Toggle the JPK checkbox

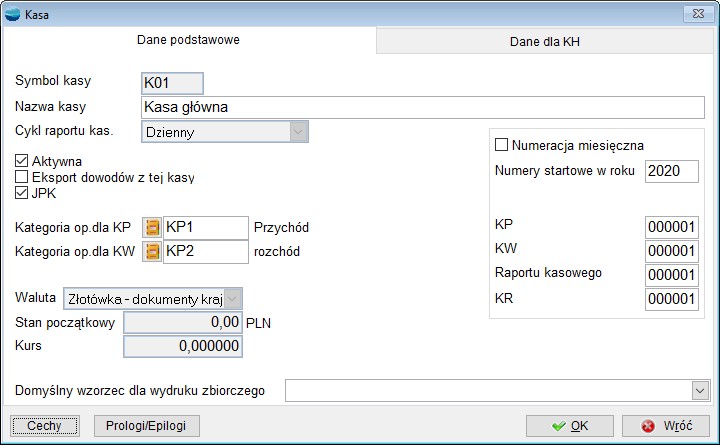click(22, 193)
